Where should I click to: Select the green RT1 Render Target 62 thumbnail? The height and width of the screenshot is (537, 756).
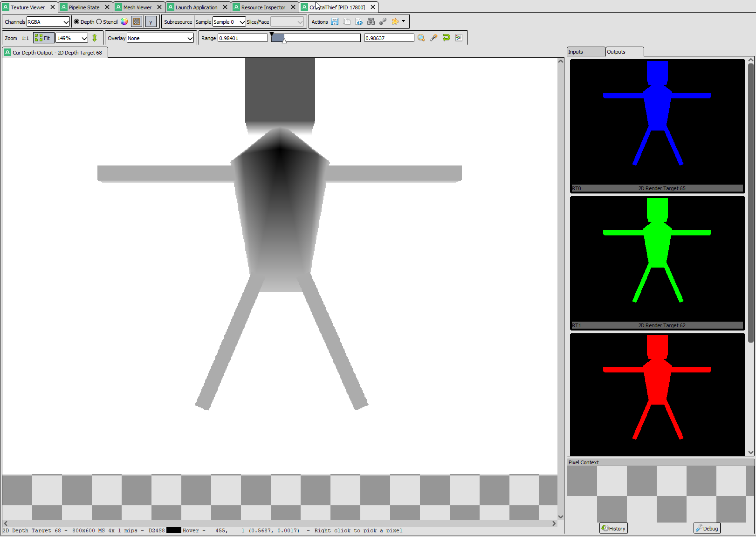click(657, 263)
